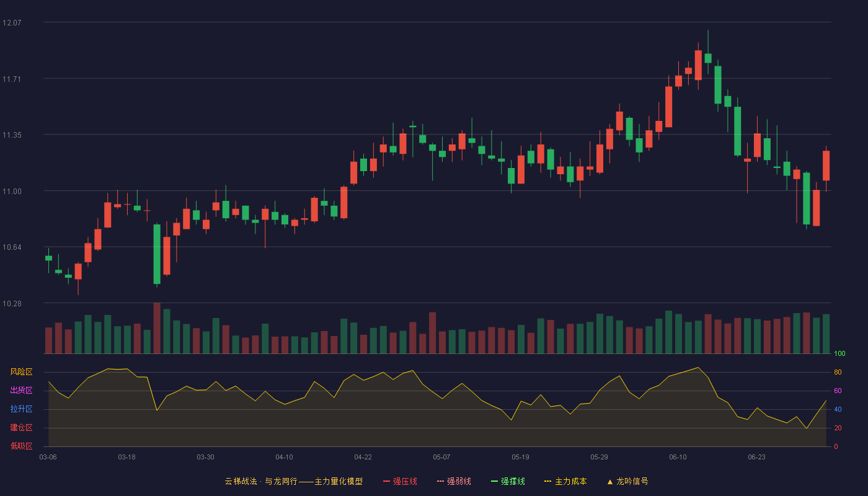This screenshot has width=868, height=496.
Task: Toggle the 强撑线 legend item
Action: 508,481
